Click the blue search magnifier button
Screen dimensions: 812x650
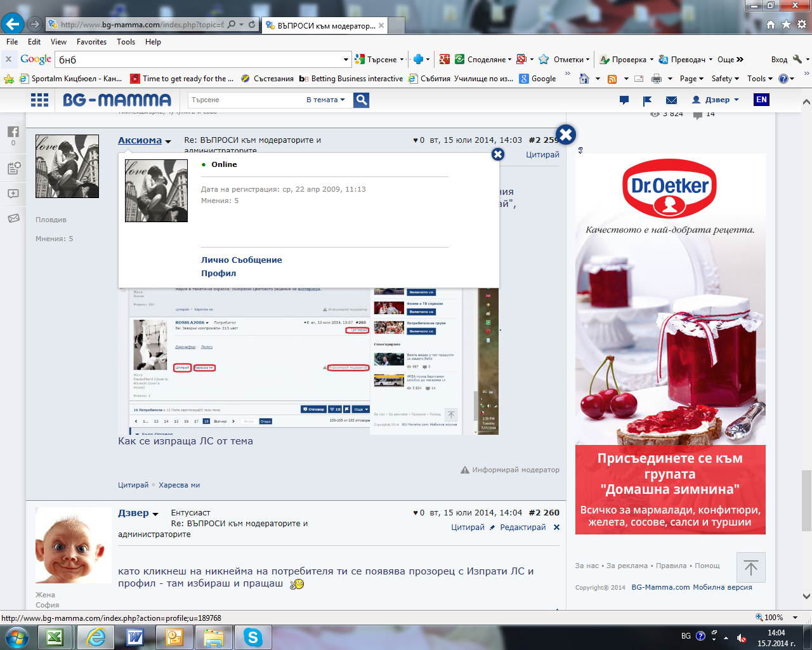tap(362, 100)
